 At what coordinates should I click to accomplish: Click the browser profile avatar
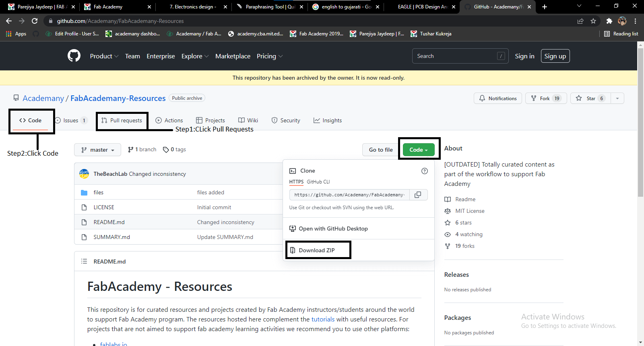(x=622, y=21)
